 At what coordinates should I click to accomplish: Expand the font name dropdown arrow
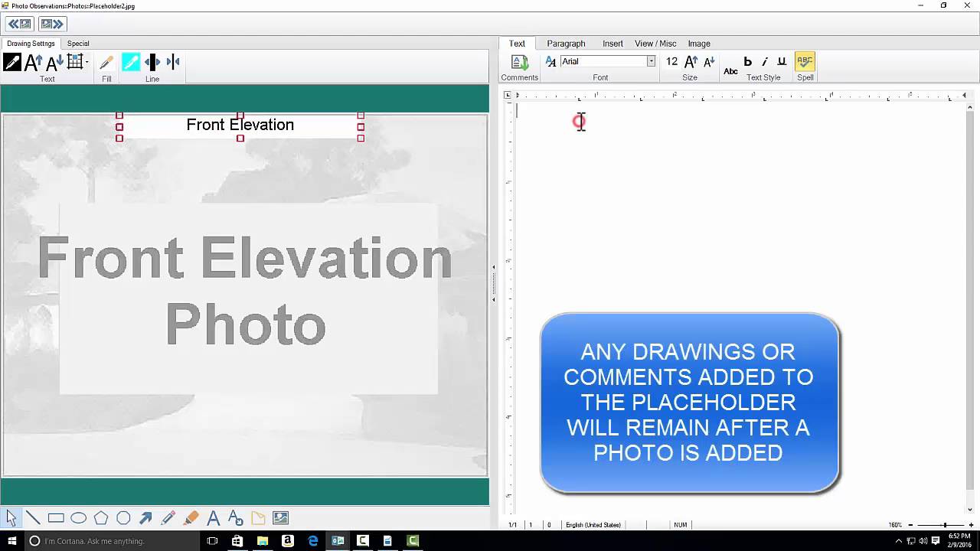[652, 61]
